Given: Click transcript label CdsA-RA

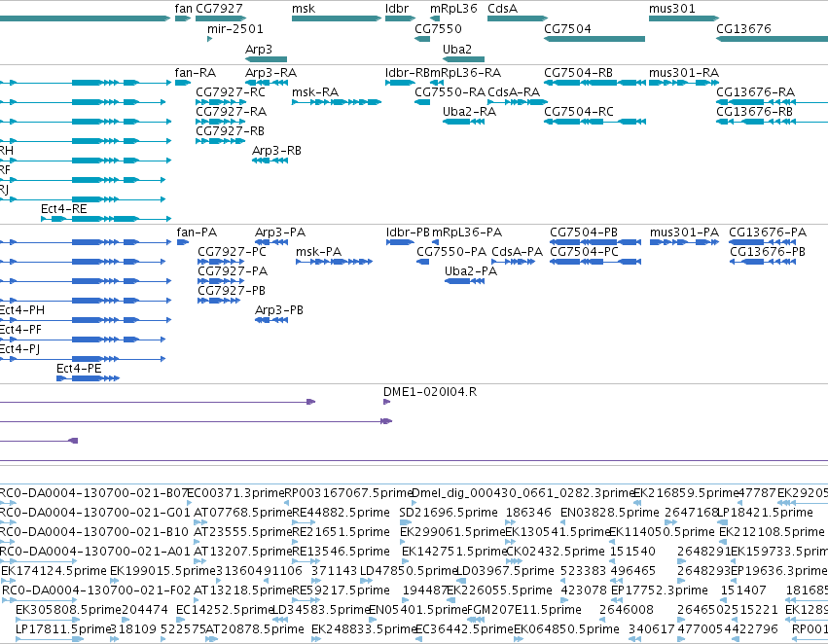Looking at the screenshot, I should [514, 91].
